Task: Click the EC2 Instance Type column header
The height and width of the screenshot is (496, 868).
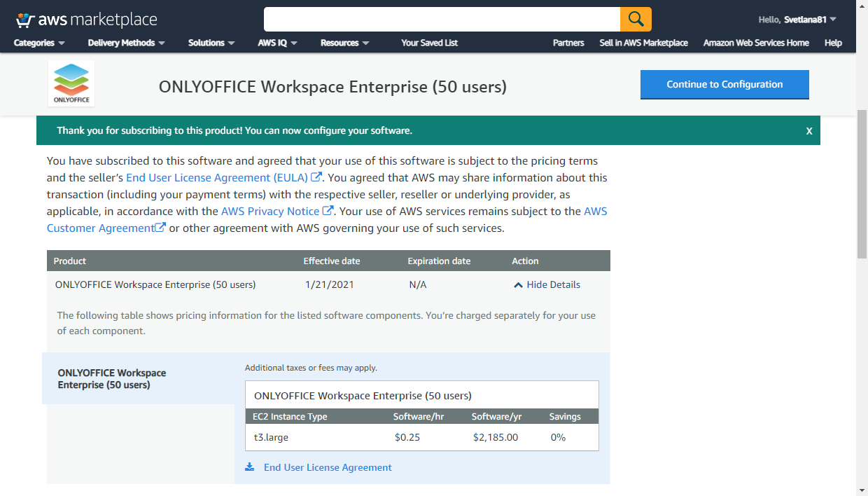Action: coord(290,416)
